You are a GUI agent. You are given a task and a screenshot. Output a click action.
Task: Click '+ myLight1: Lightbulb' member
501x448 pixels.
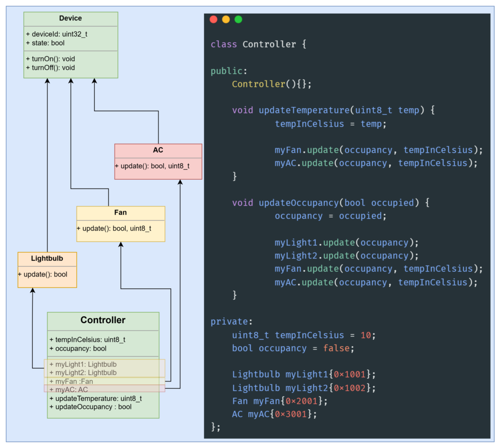[x=83, y=365]
